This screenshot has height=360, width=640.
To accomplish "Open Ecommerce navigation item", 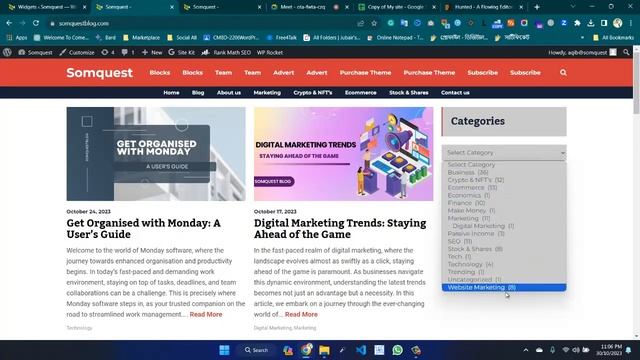I will (x=360, y=93).
